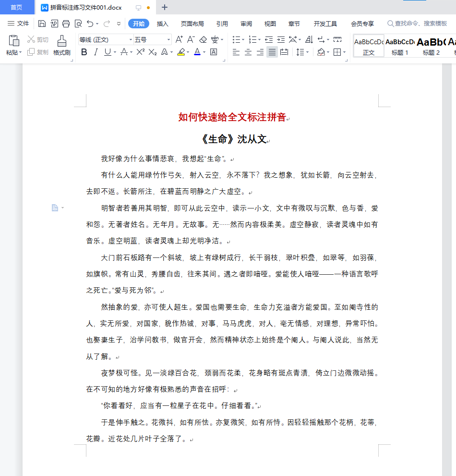Open the 引用 (References) tab
The height and width of the screenshot is (476, 456).
tap(222, 24)
